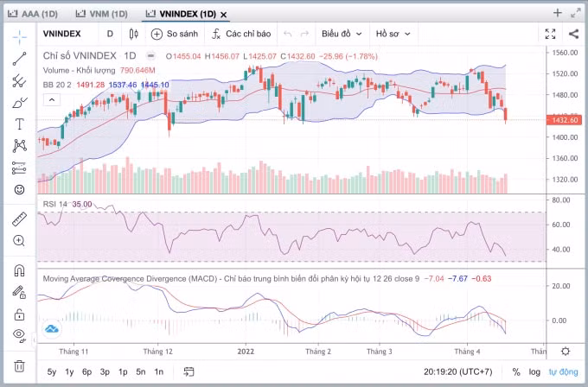Screen dimensions: 588x387
Task: Select the ruler measure tool
Action: pos(20,219)
